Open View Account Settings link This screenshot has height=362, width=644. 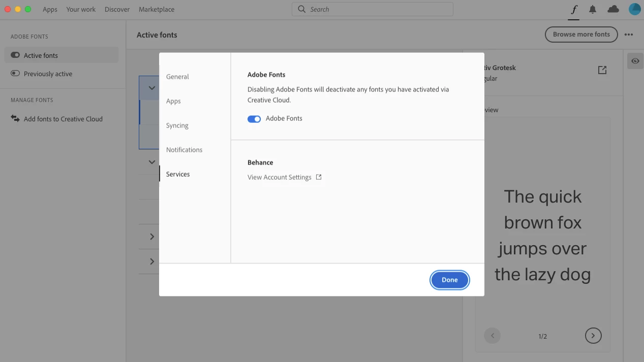pos(279,177)
